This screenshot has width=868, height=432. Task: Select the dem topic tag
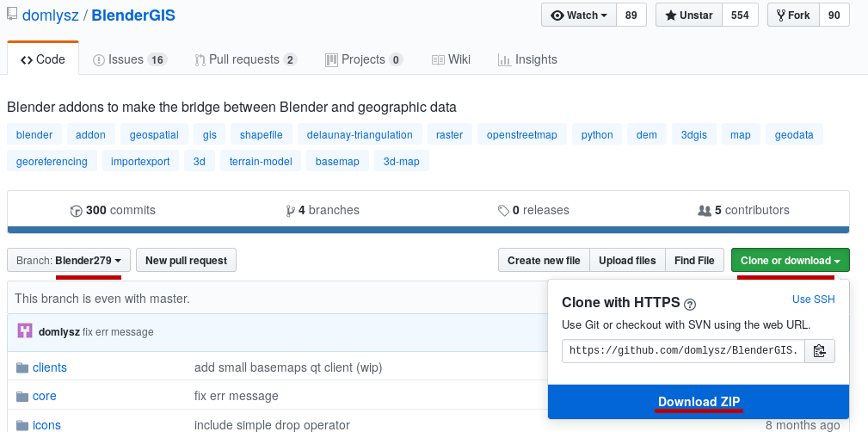[647, 134]
